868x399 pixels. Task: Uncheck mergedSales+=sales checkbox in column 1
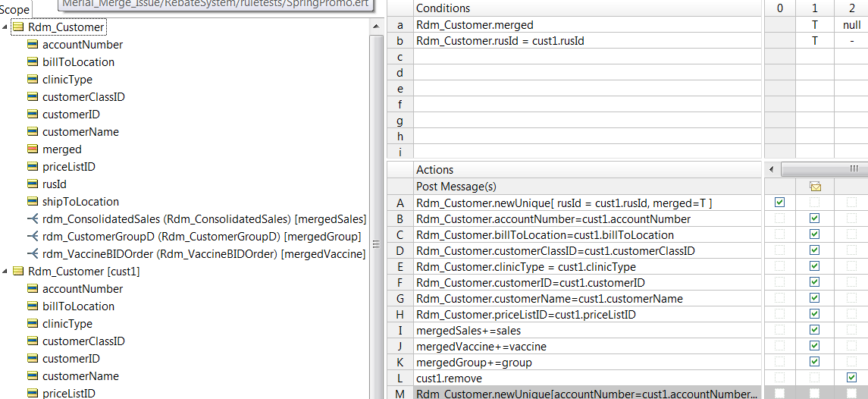(x=814, y=330)
